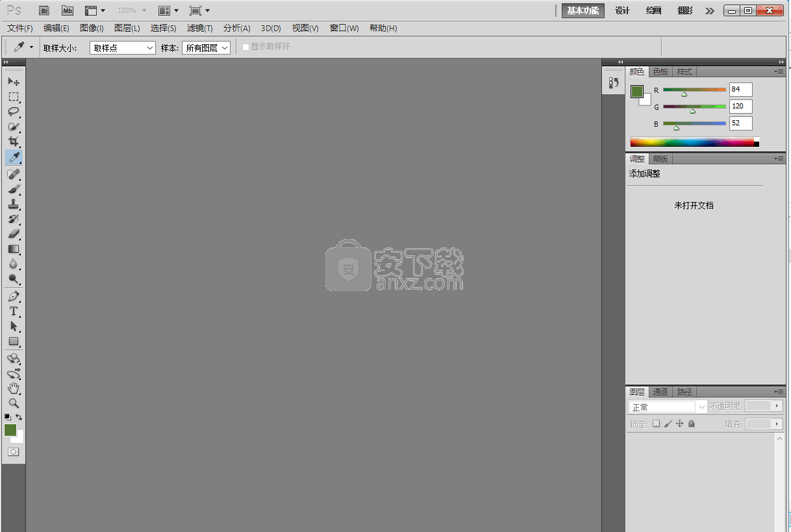Image resolution: width=791 pixels, height=532 pixels.
Task: Click the color spectrum ramp bar
Action: pyautogui.click(x=694, y=142)
